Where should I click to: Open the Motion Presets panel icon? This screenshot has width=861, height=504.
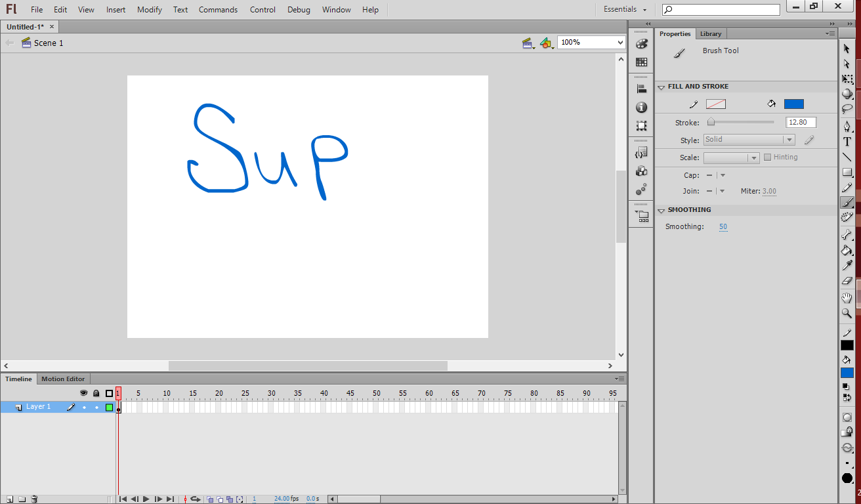click(641, 190)
